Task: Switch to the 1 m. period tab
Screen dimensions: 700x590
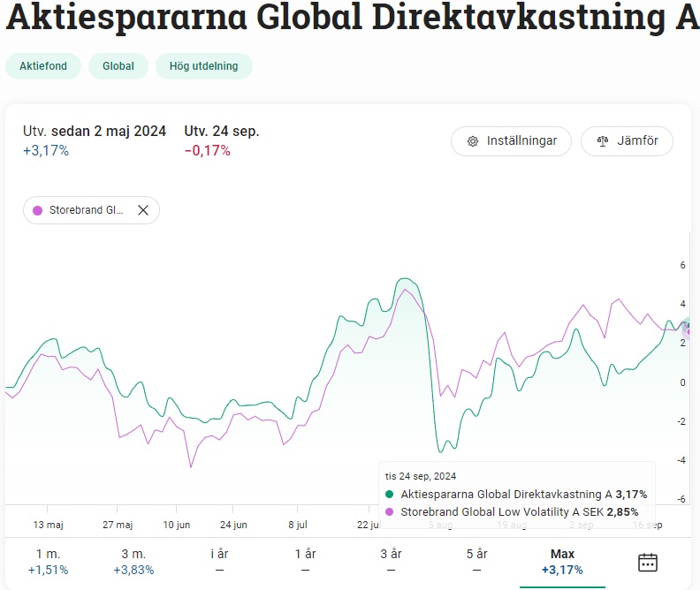Action: (49, 562)
